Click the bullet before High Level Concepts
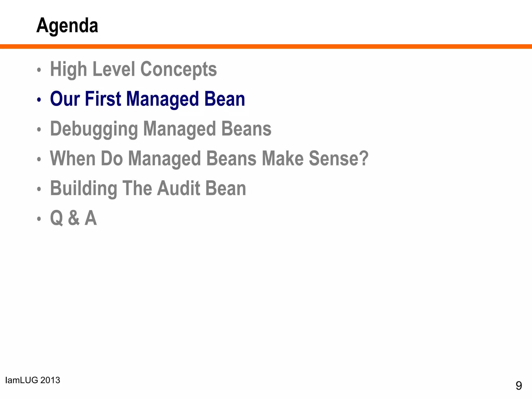The image size is (532, 399). (39, 70)
